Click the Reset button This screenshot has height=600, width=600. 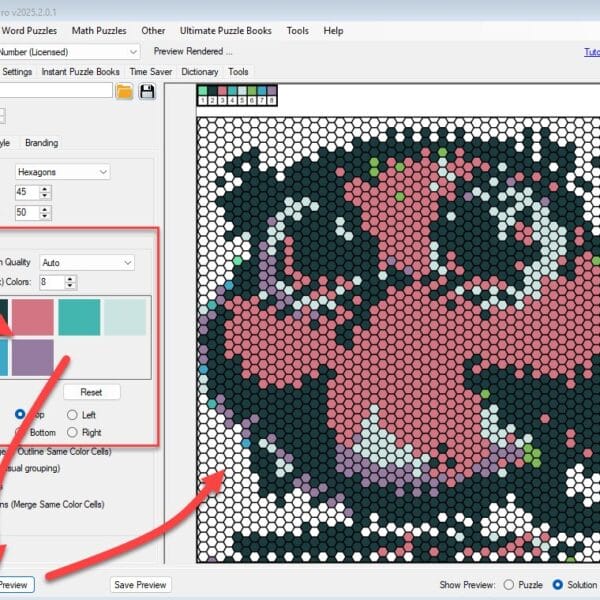91,392
